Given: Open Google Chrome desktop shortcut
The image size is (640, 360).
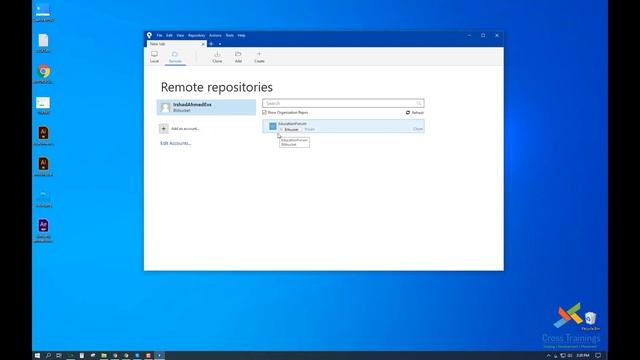Looking at the screenshot, I should 44,74.
